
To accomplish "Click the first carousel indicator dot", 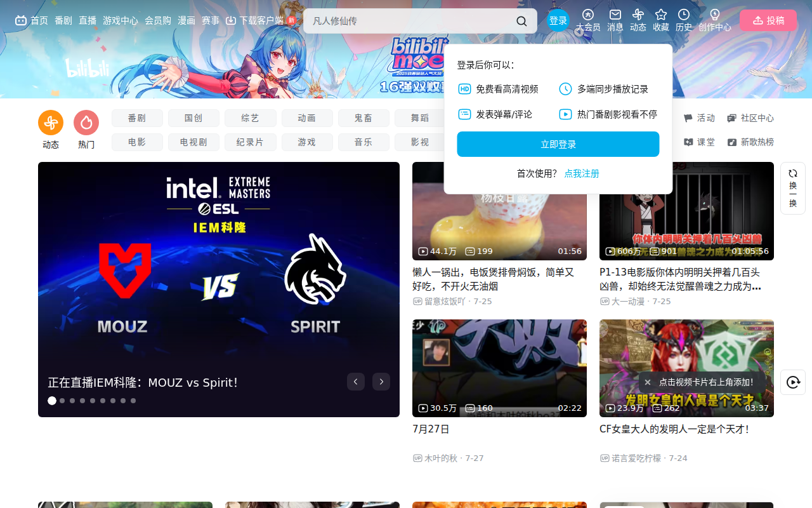I will (x=52, y=401).
